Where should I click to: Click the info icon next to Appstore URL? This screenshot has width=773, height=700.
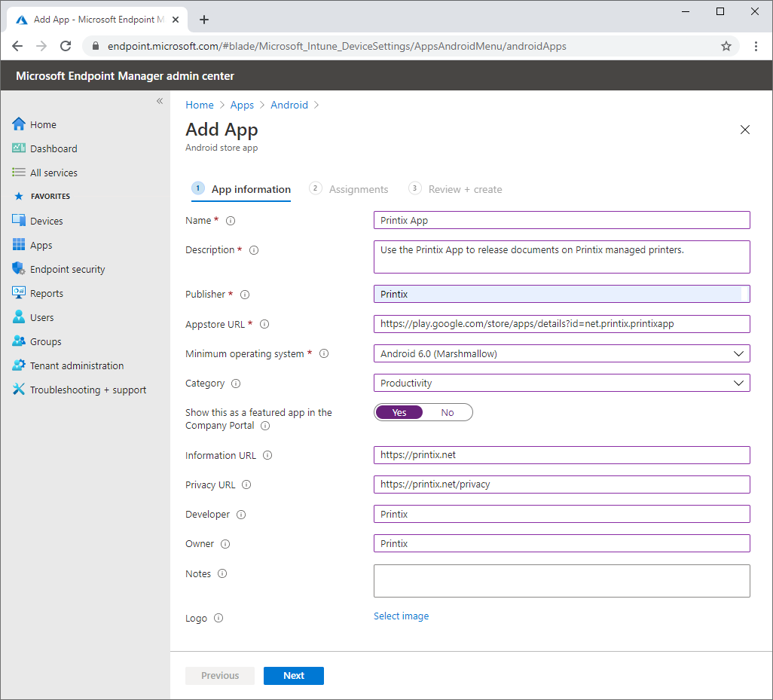[x=264, y=324]
